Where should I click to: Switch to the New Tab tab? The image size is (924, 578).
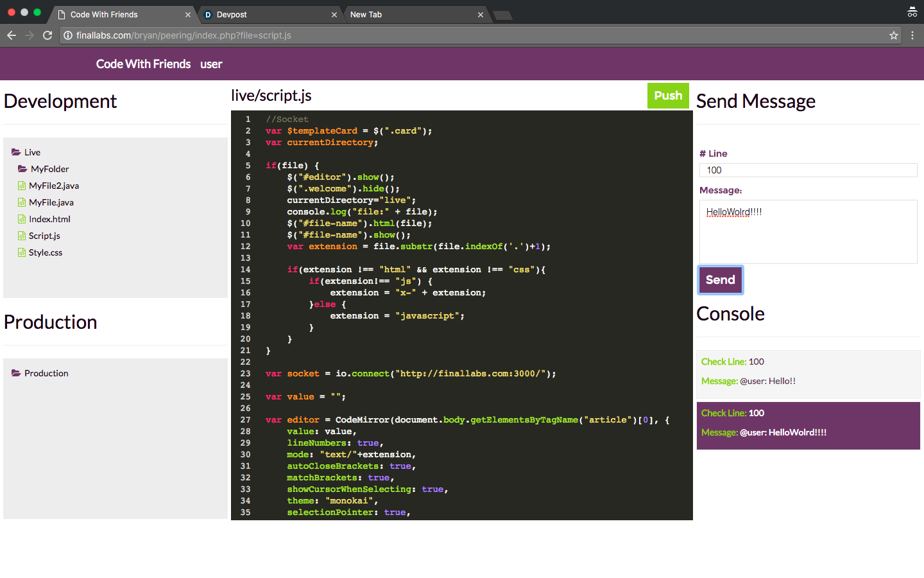(416, 15)
